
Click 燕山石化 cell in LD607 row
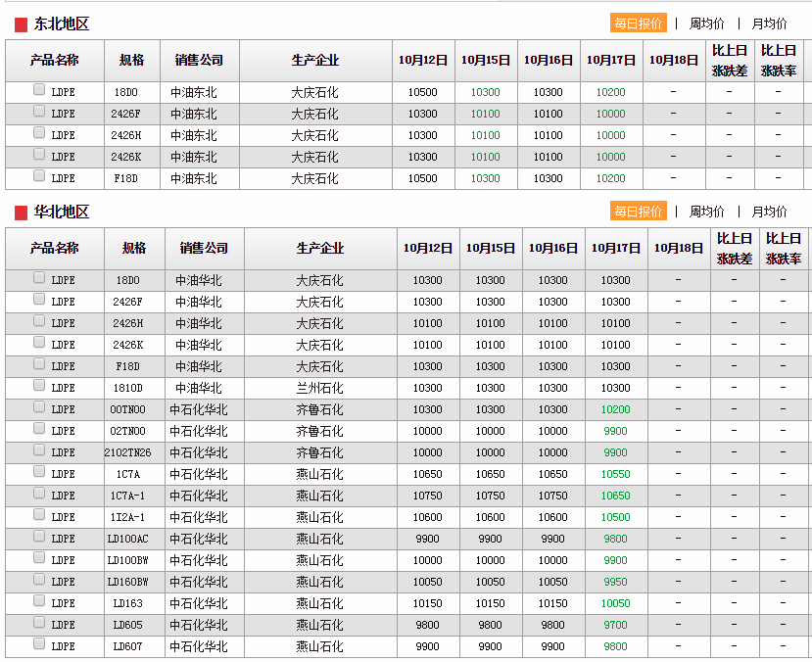point(319,646)
